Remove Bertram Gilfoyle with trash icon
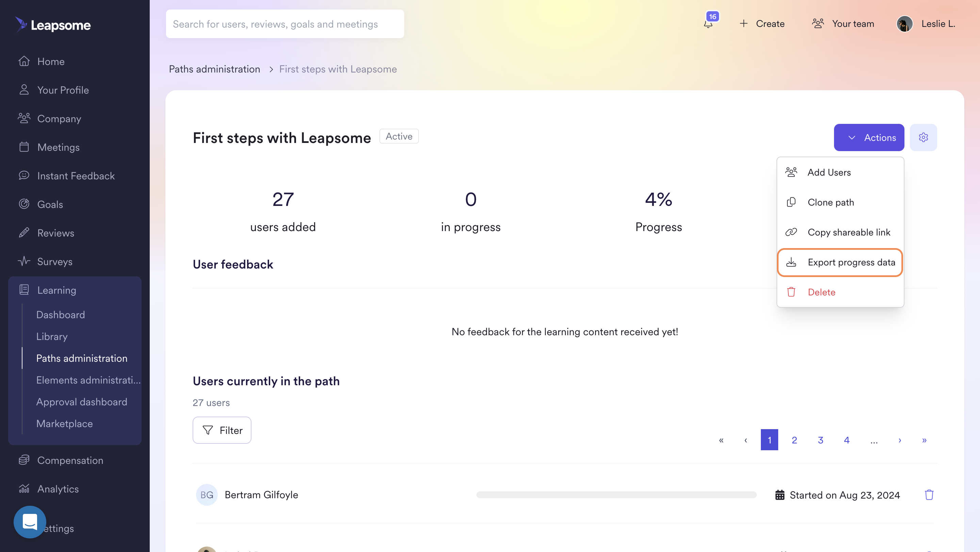 pos(929,494)
